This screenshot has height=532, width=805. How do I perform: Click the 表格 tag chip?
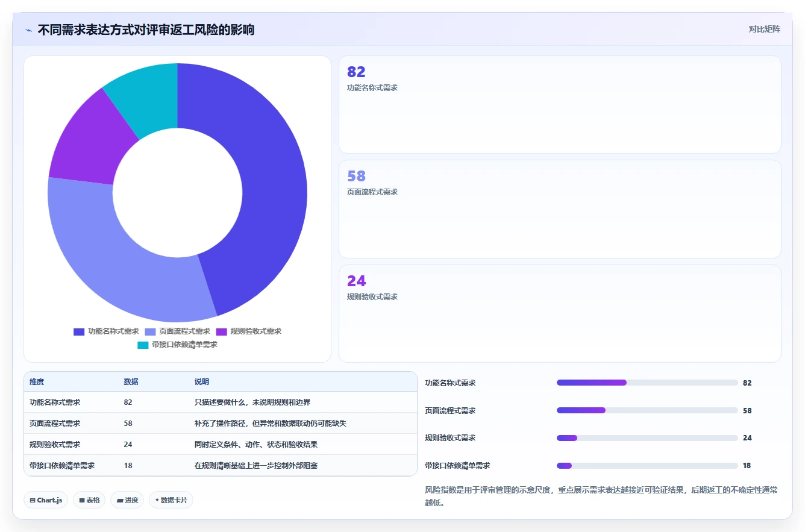point(89,500)
